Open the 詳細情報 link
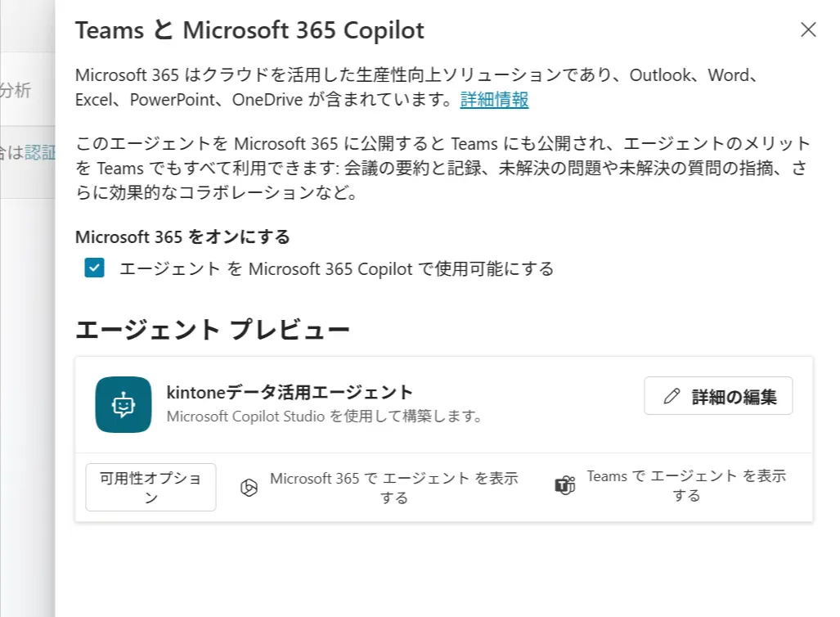Viewport: 840px width, 617px height. (x=494, y=101)
